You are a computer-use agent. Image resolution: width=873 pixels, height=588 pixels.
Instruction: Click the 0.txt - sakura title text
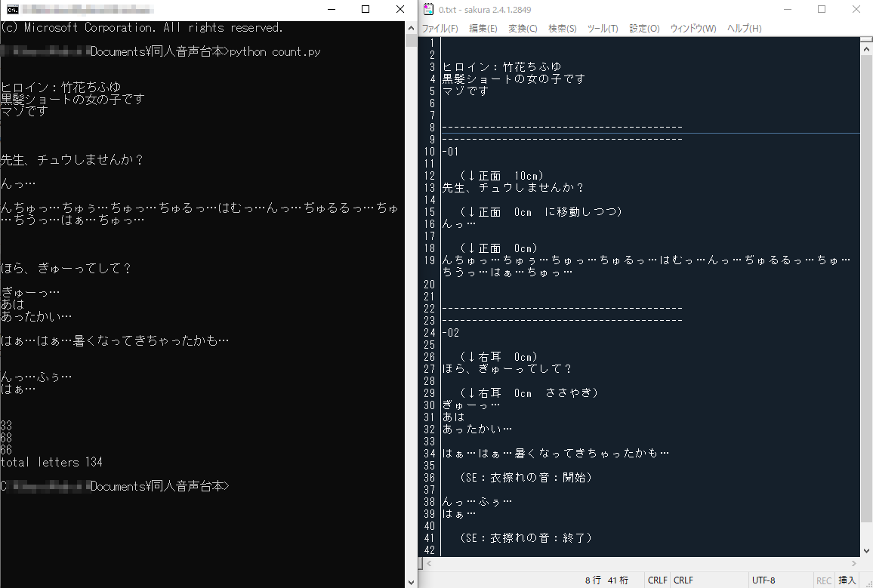click(484, 10)
